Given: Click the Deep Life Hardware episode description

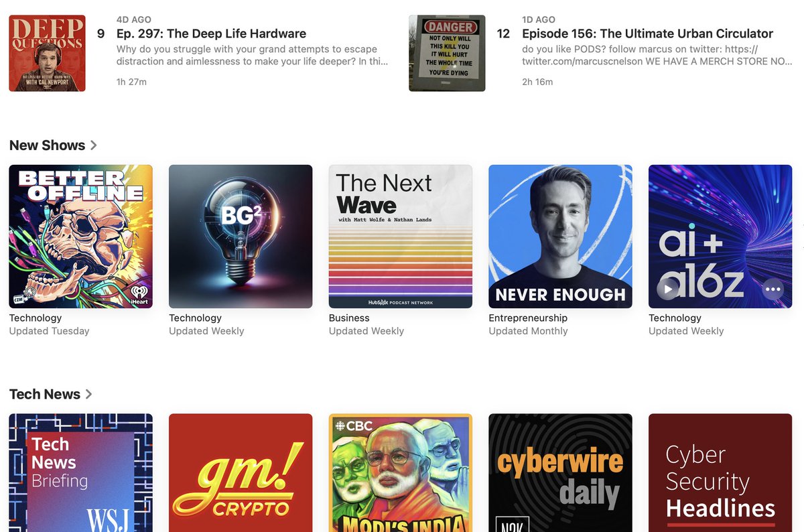Looking at the screenshot, I should [x=252, y=56].
